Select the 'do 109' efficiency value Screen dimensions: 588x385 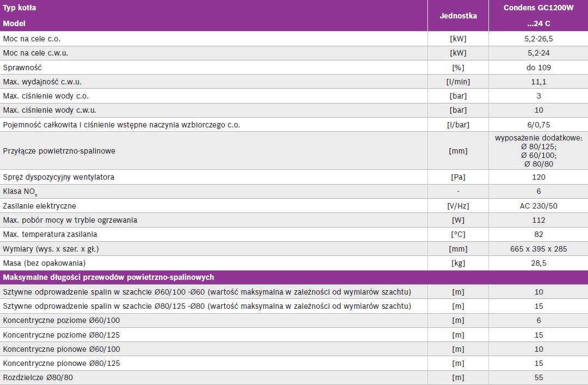tap(538, 68)
